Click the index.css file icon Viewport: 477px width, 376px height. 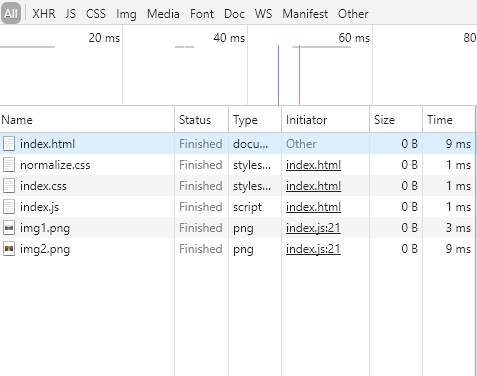point(9,186)
